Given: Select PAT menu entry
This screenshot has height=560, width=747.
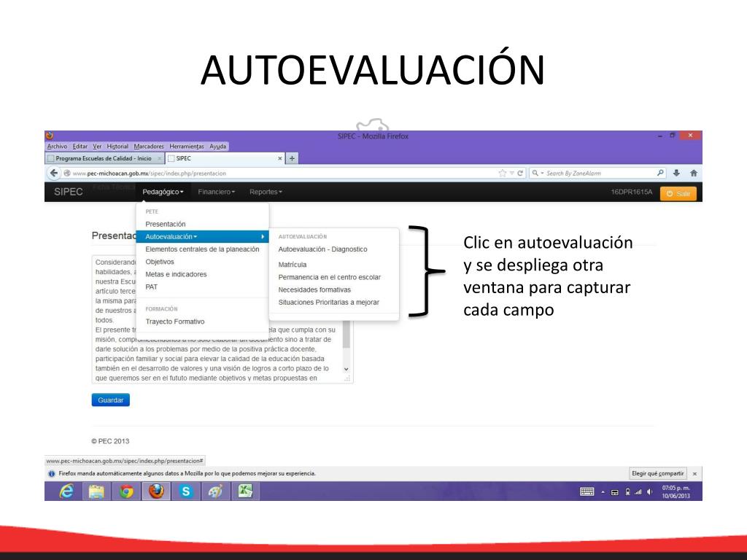Looking at the screenshot, I should 152,287.
